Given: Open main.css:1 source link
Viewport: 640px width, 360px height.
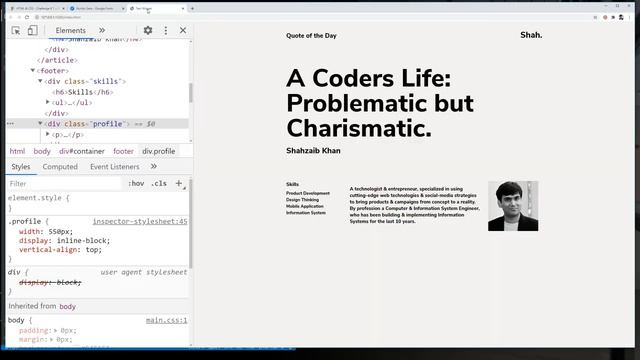Looking at the screenshot, I should click(x=167, y=320).
